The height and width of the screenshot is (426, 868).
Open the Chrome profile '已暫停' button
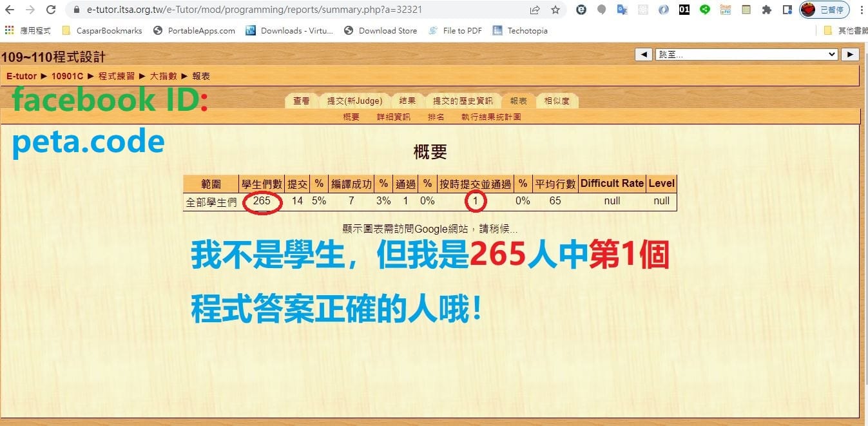(x=824, y=10)
